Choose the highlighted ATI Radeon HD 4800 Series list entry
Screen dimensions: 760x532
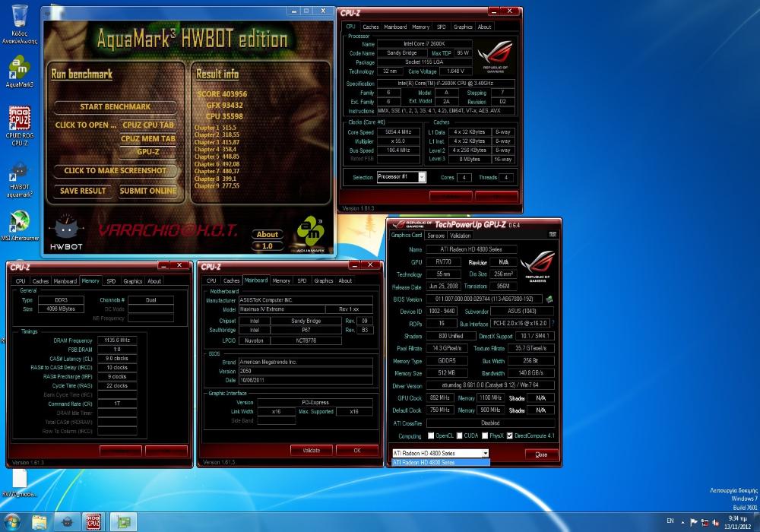coord(441,462)
